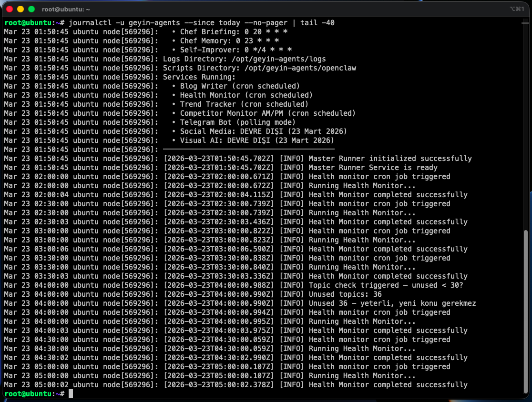Screen dimensions: 532x402
Task: Click 'Unused 36 — yeterli, yeni konu gerekmez'
Action: pyautogui.click(x=392, y=303)
